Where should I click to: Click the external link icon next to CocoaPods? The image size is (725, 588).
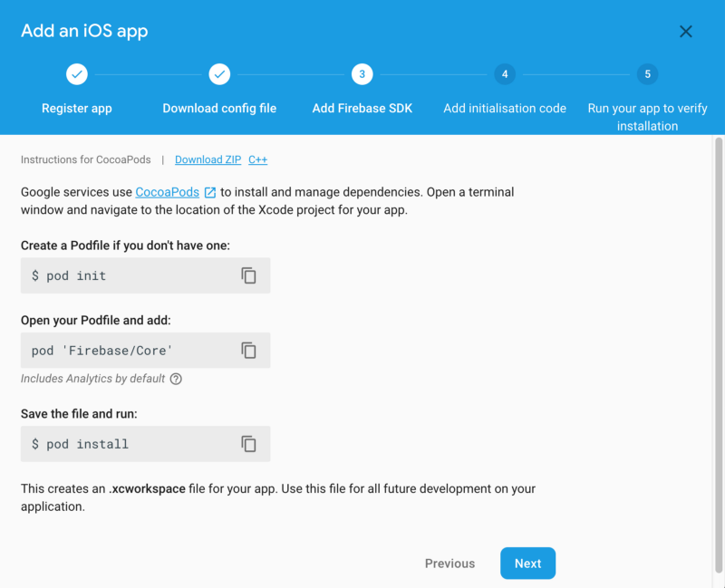coord(210,192)
